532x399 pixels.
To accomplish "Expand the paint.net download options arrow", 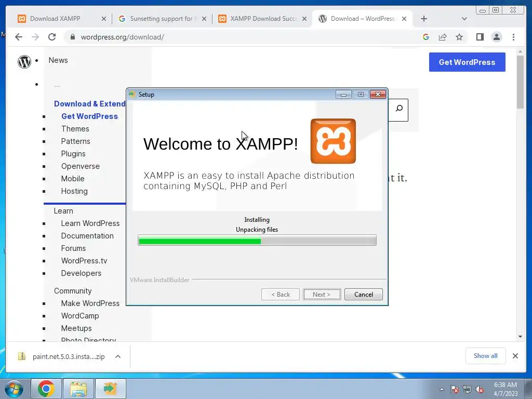I will click(118, 356).
